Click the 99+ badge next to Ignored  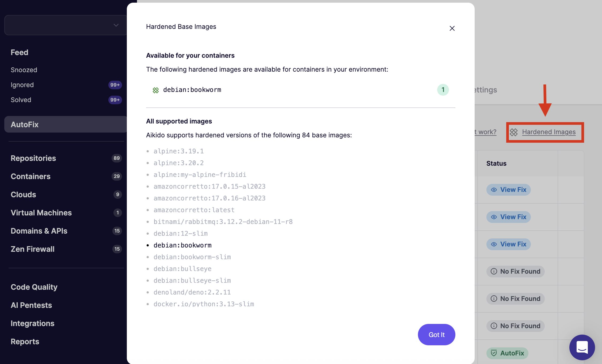[x=115, y=85]
